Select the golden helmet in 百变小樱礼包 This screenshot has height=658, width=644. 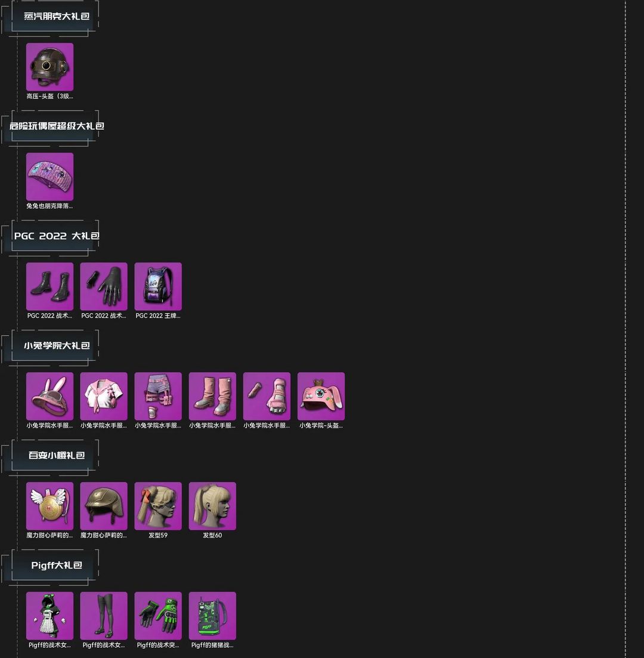[104, 506]
